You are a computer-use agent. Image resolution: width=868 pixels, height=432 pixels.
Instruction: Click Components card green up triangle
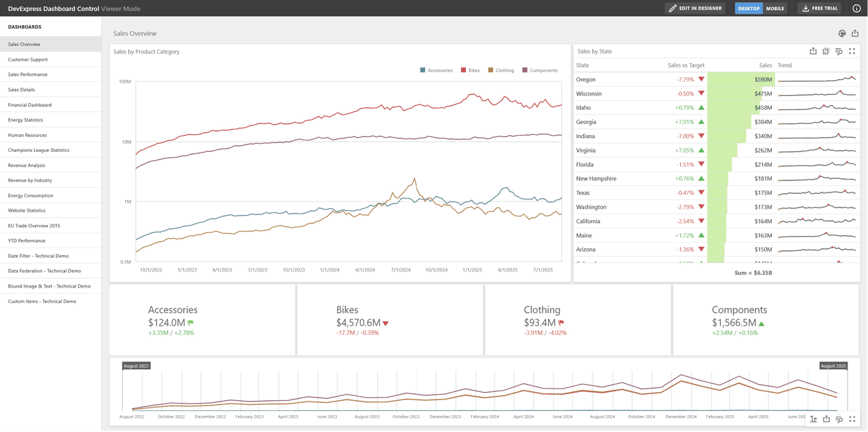762,323
